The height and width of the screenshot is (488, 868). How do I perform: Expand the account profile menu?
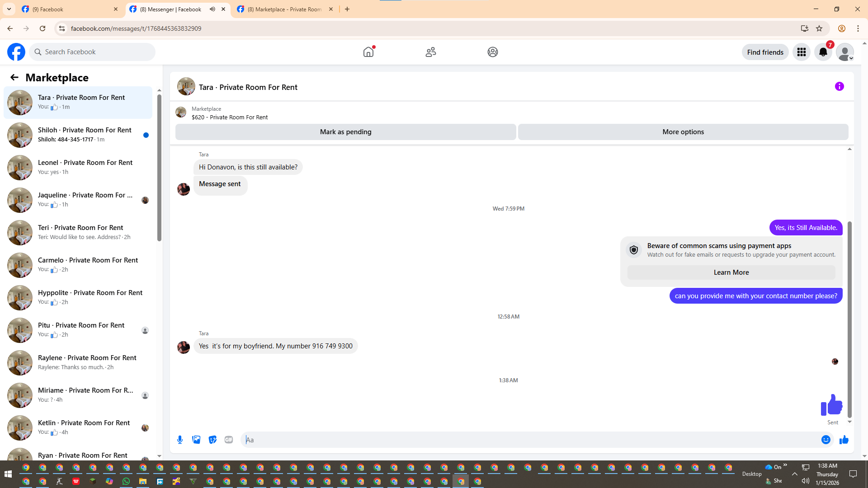click(x=844, y=52)
